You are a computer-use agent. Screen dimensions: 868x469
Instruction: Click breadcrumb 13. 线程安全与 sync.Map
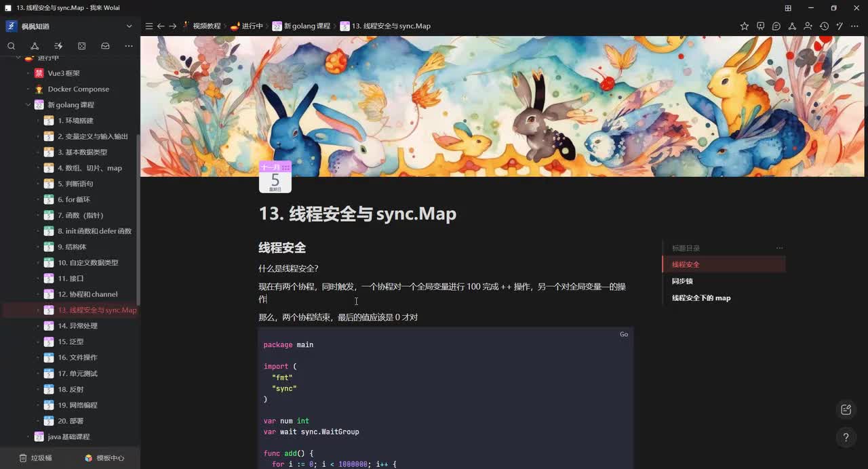click(385, 26)
